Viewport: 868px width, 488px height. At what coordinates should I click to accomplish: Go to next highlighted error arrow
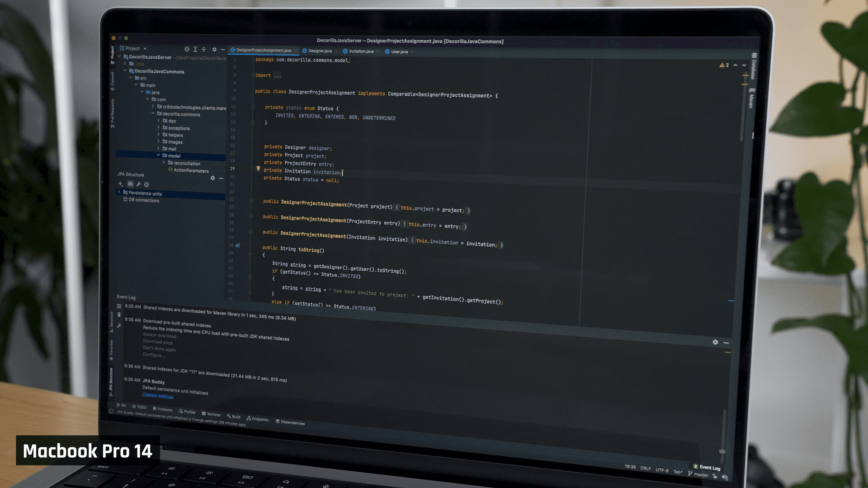pos(744,65)
